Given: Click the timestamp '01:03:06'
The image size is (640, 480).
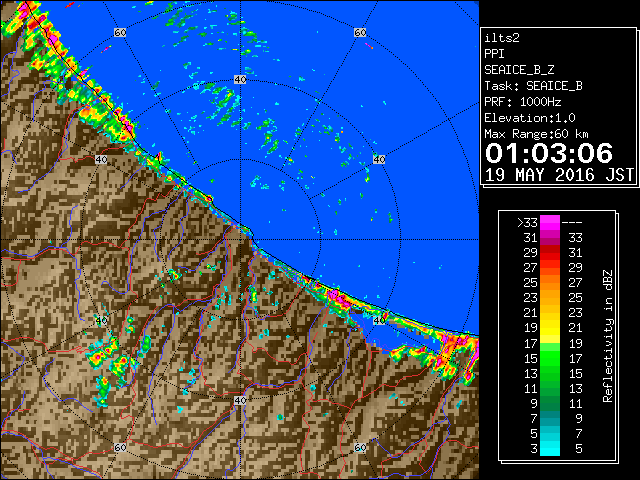Looking at the screenshot, I should [x=549, y=153].
